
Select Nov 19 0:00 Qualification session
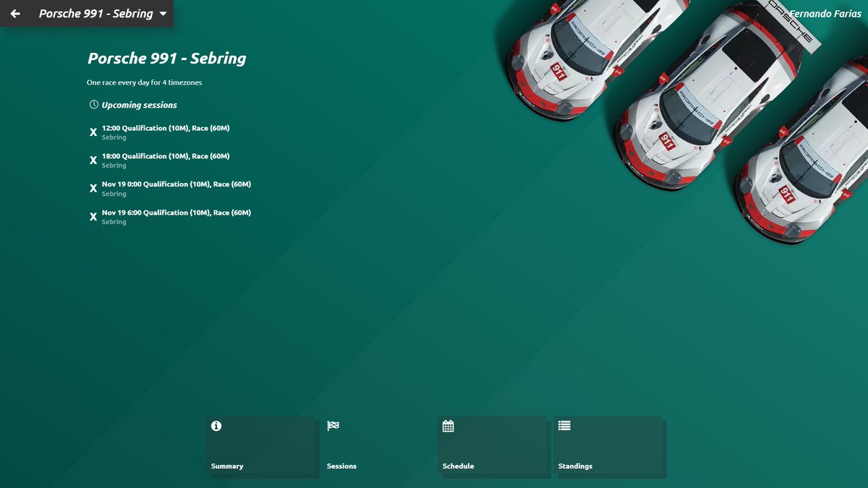(176, 184)
